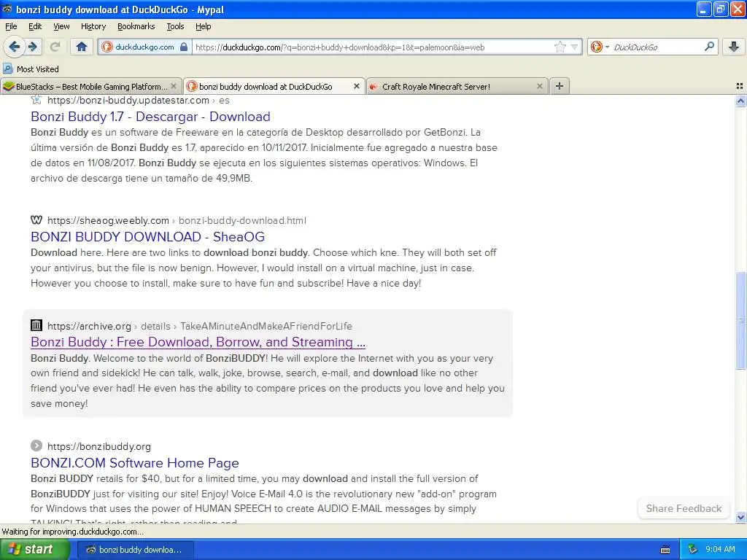Open Most Visited bookmarks folder
Viewport: 747px width, 560px height.
(x=31, y=69)
